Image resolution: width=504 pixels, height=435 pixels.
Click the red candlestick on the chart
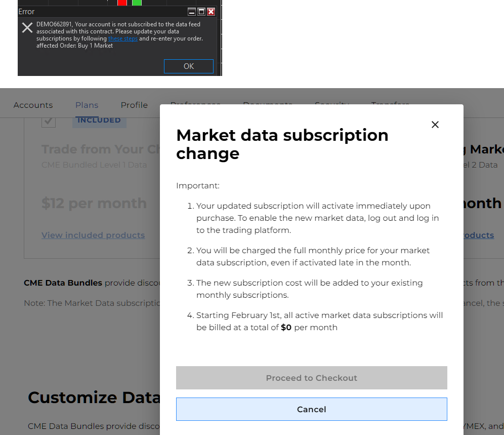point(122,3)
